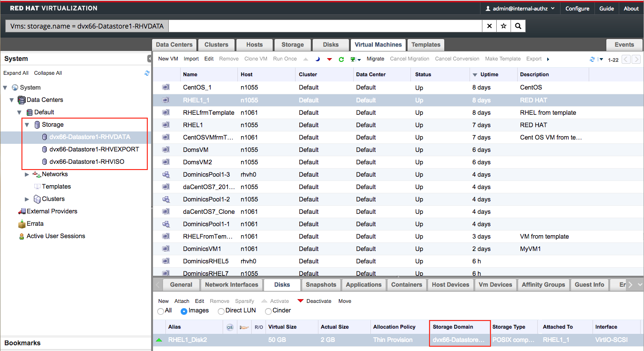
Task: Collapse the Data Centers tree node
Action: [12, 100]
